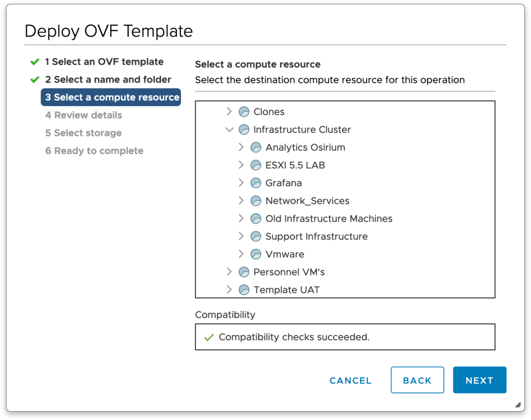531x420 pixels.
Task: Click the Template UAT cluster icon
Action: (x=243, y=289)
